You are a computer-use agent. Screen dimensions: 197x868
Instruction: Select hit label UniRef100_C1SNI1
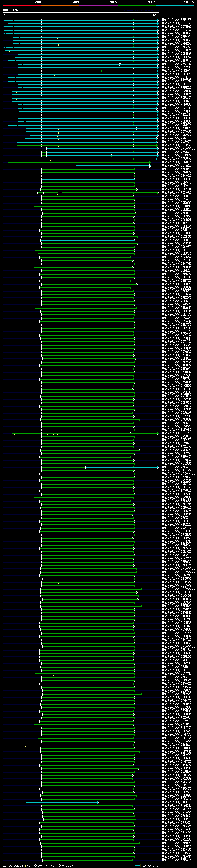click(177, 240)
